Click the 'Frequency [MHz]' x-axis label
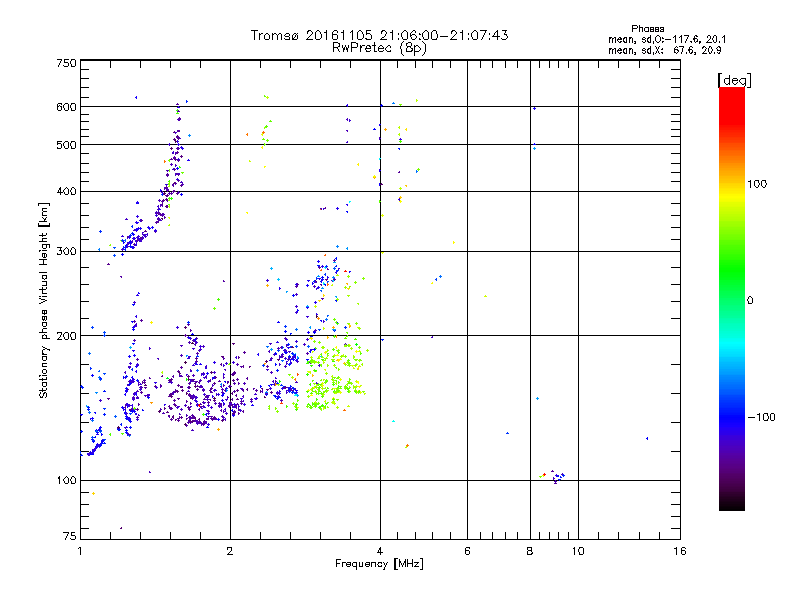 [x=379, y=564]
